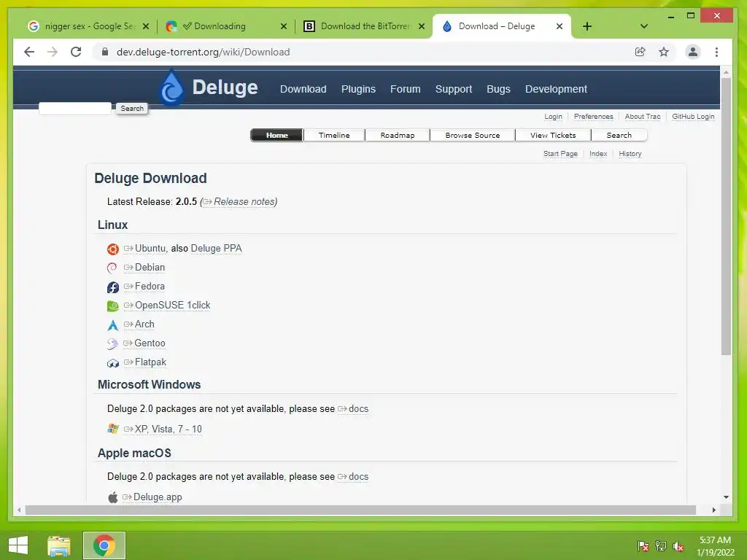Go back with the browser back arrow

pyautogui.click(x=29, y=52)
